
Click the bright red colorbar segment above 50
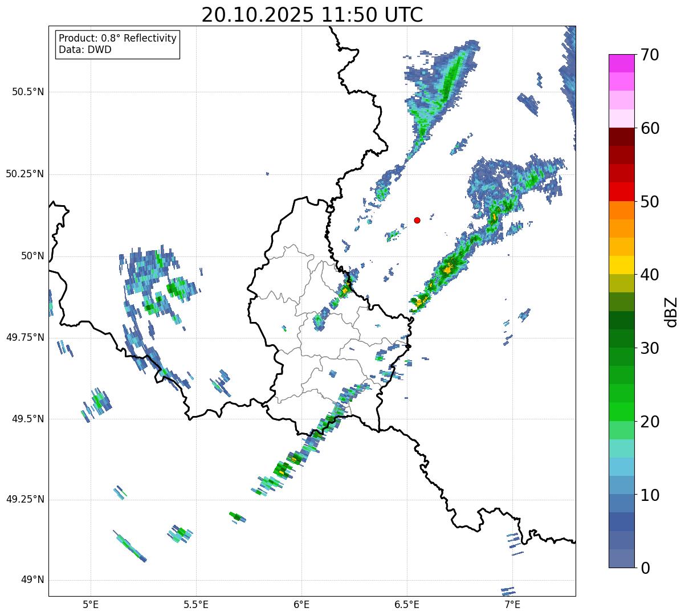pos(621,191)
